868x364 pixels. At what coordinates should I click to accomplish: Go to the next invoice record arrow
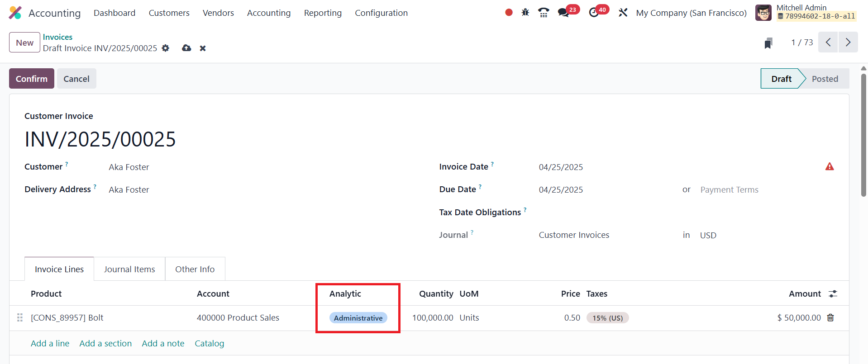point(848,42)
